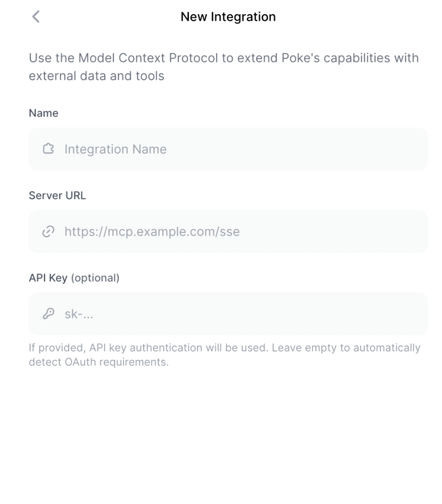Click the "external data and tools" description line
This screenshot has height=504, width=442.
click(96, 76)
